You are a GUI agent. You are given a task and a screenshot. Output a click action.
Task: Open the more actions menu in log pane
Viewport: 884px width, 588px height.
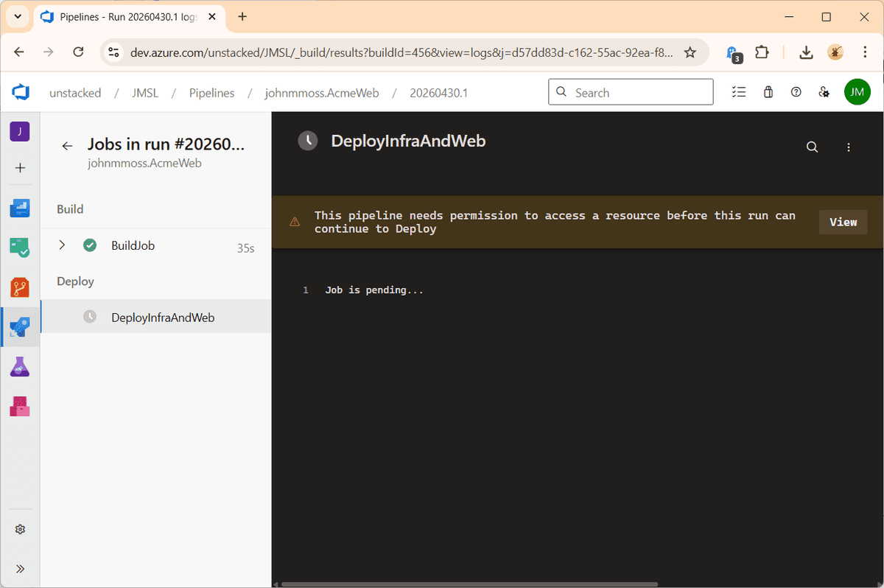coord(849,147)
